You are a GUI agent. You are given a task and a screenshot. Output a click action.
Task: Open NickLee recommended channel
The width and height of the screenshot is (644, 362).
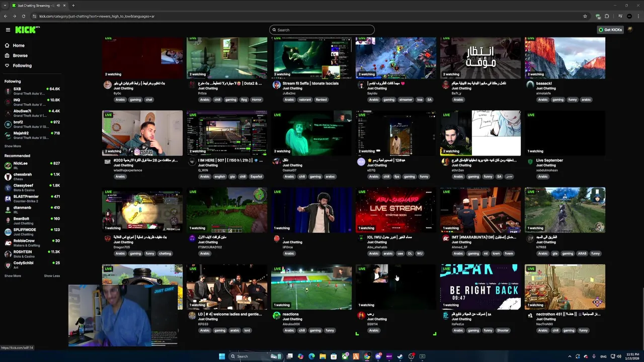coord(32,165)
